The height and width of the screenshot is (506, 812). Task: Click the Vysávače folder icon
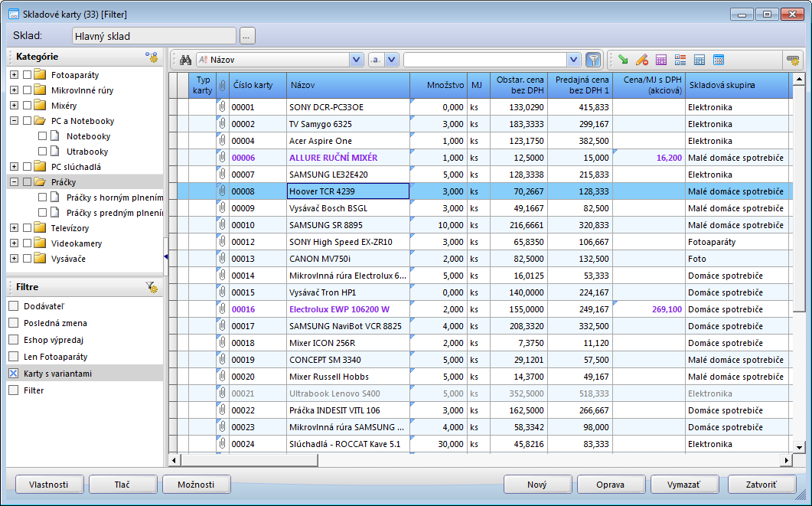pyautogui.click(x=40, y=259)
